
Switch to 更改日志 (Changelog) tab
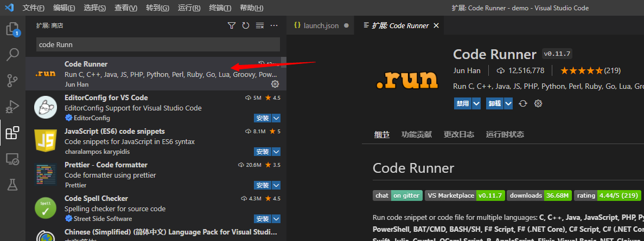(458, 135)
